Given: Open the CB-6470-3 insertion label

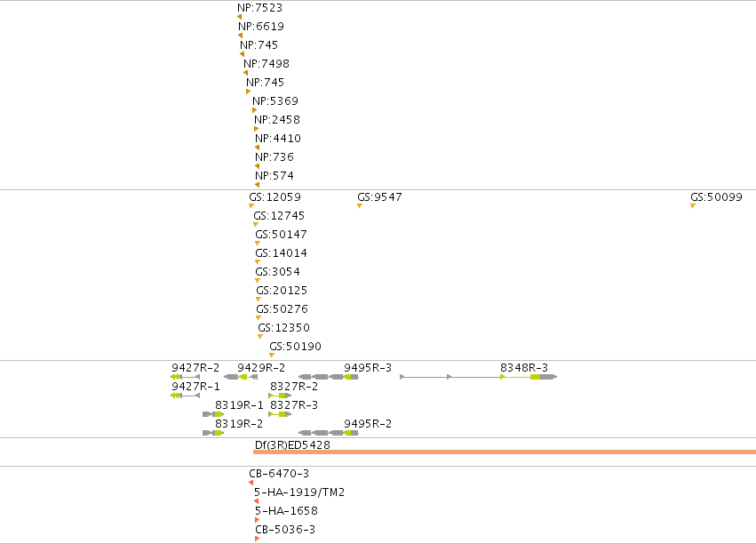Looking at the screenshot, I should (279, 474).
